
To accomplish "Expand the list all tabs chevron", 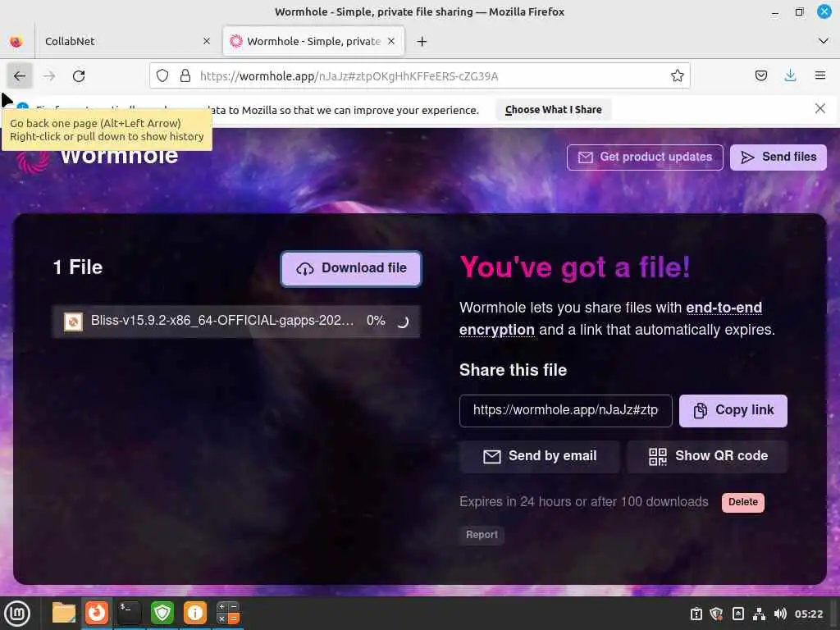I will 824,41.
